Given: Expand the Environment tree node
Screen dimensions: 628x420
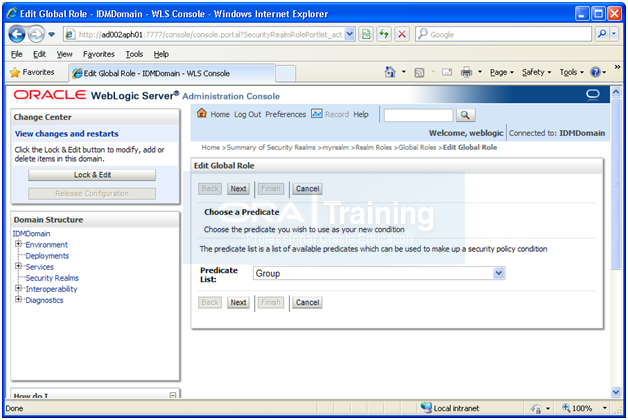Looking at the screenshot, I should (18, 244).
